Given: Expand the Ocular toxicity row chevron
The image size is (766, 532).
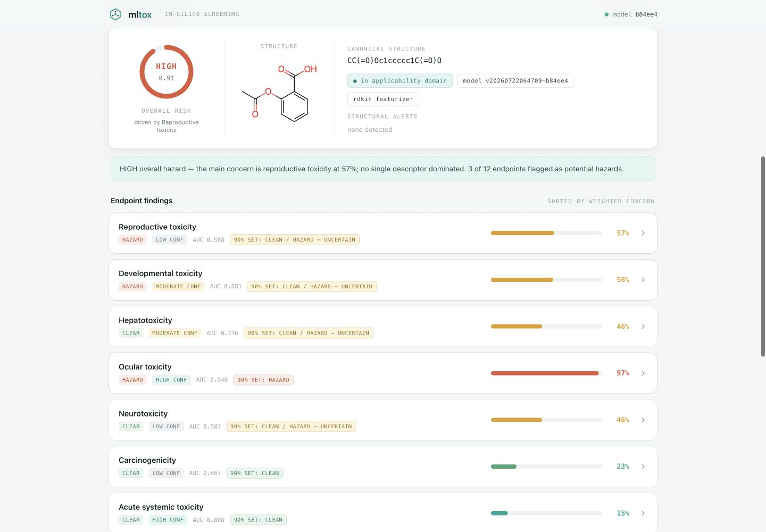Looking at the screenshot, I should pos(643,373).
